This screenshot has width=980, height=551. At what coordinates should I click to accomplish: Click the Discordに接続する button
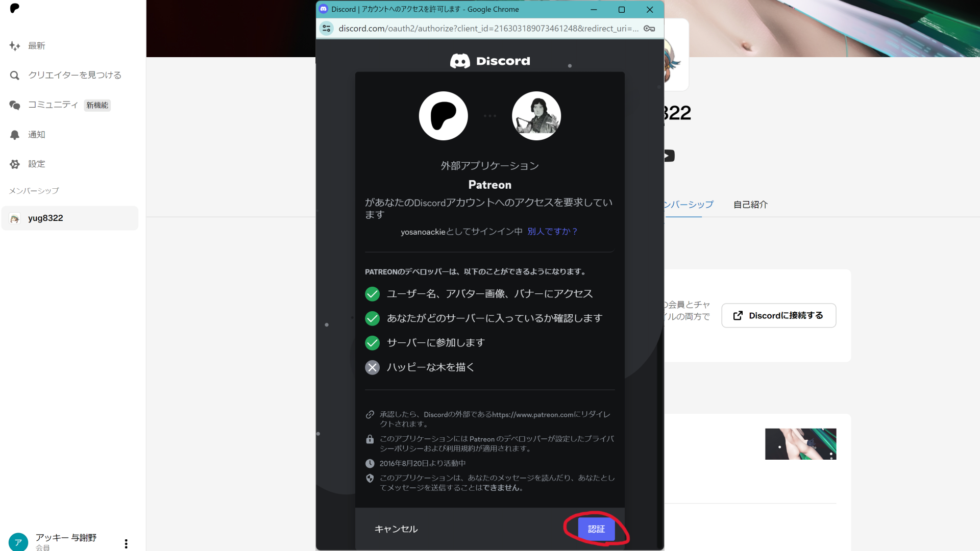(x=778, y=316)
